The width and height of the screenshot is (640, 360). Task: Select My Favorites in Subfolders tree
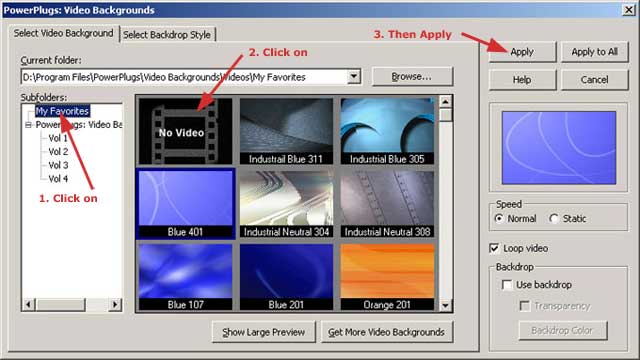tap(62, 111)
